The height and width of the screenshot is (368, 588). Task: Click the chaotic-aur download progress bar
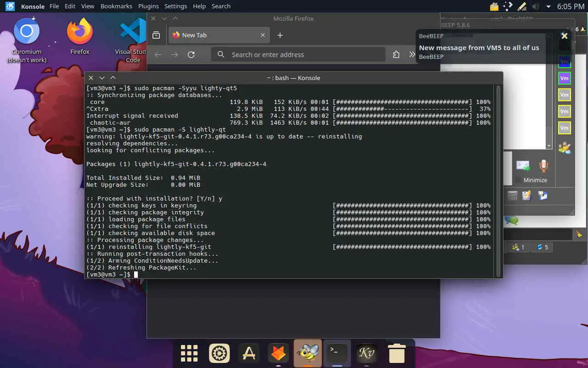(402, 123)
